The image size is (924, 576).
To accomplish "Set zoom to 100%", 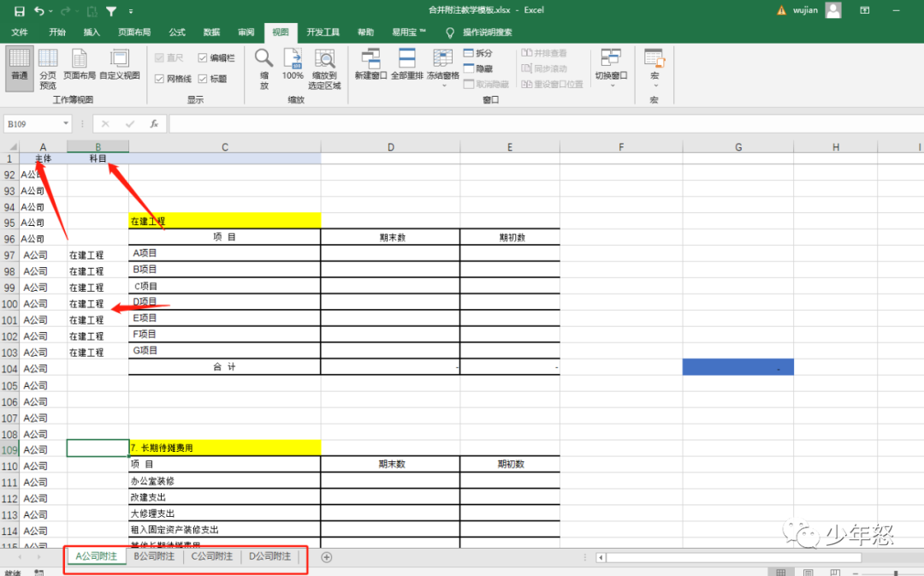I will (x=293, y=65).
